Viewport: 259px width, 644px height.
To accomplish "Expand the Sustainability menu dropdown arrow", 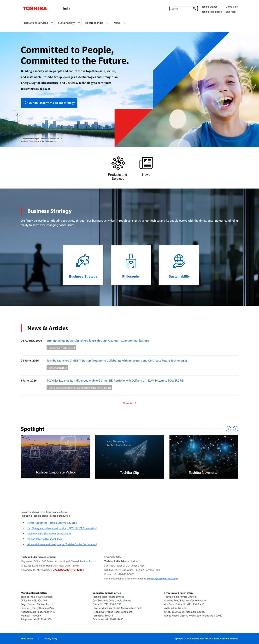I will click(79, 23).
